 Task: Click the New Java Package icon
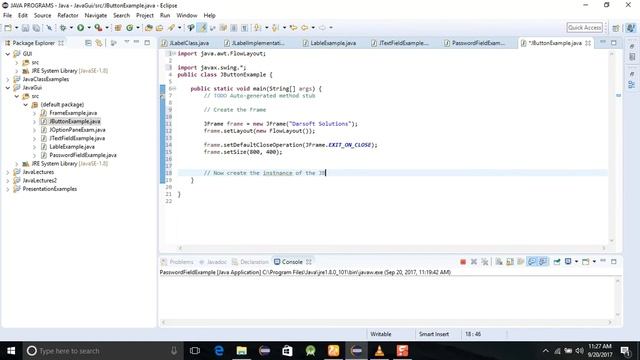point(118,28)
